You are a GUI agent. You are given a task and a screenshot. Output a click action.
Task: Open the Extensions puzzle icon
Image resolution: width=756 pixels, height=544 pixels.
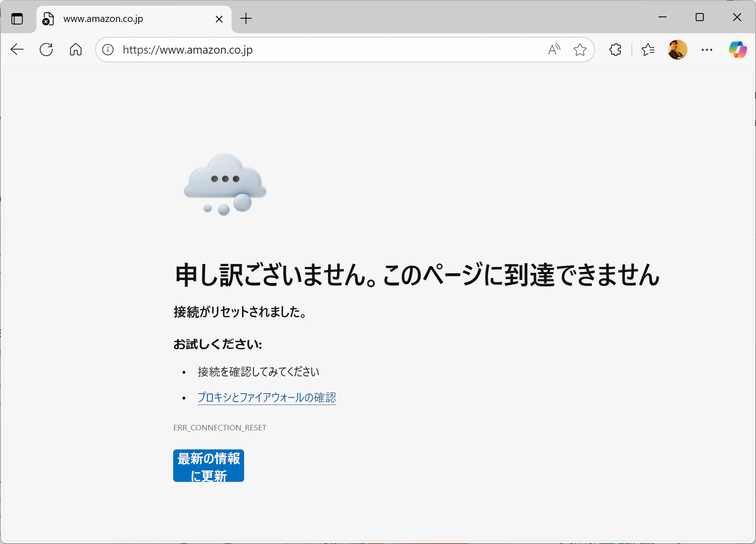point(615,49)
